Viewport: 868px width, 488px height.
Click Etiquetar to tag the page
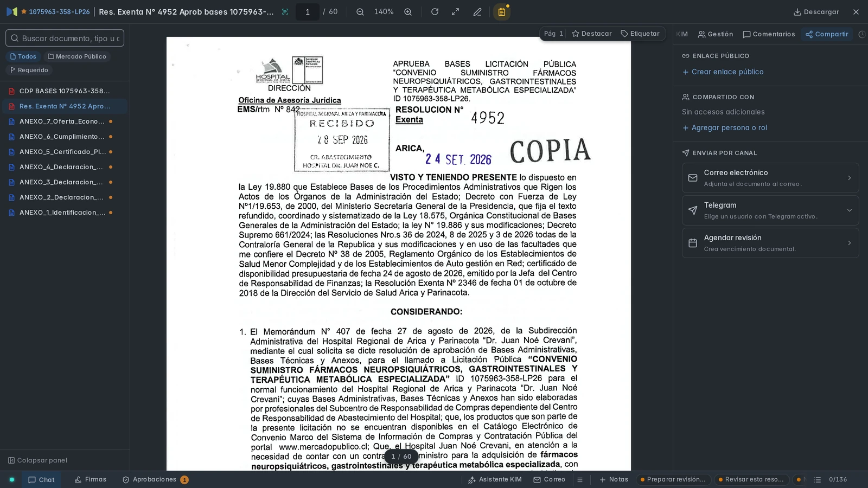(640, 34)
